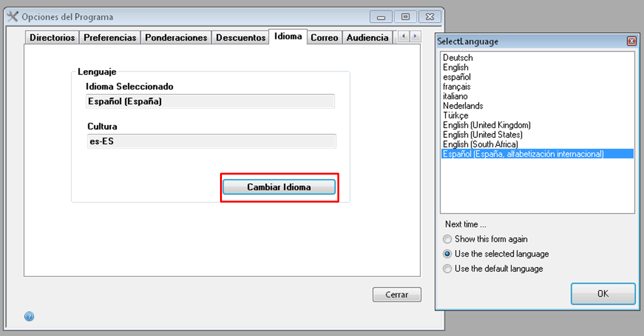The image size is (644, 336).
Task: Select "Use the selected language" option
Action: [447, 254]
